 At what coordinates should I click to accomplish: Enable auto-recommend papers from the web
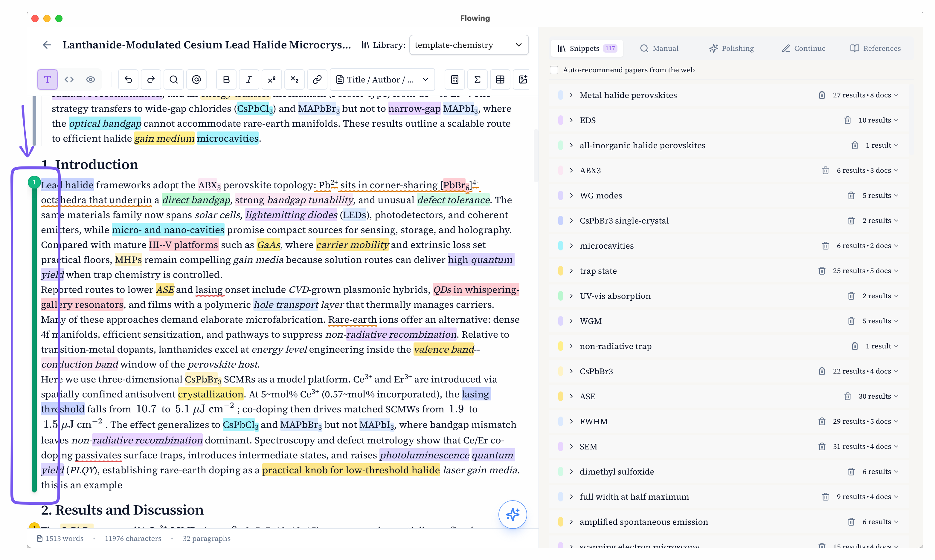click(554, 70)
